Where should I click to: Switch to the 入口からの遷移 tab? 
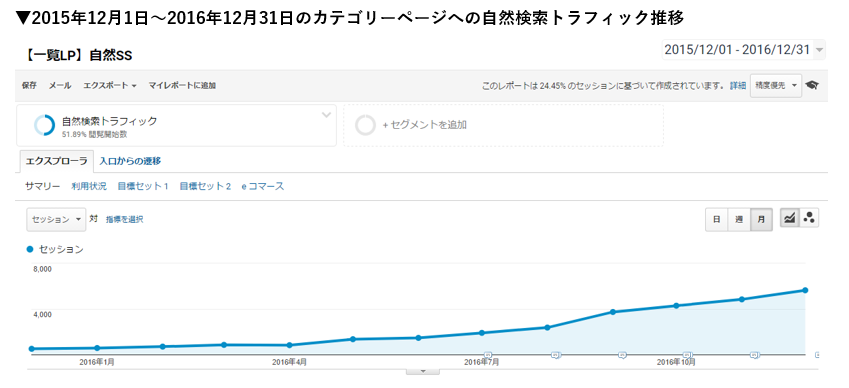(130, 161)
